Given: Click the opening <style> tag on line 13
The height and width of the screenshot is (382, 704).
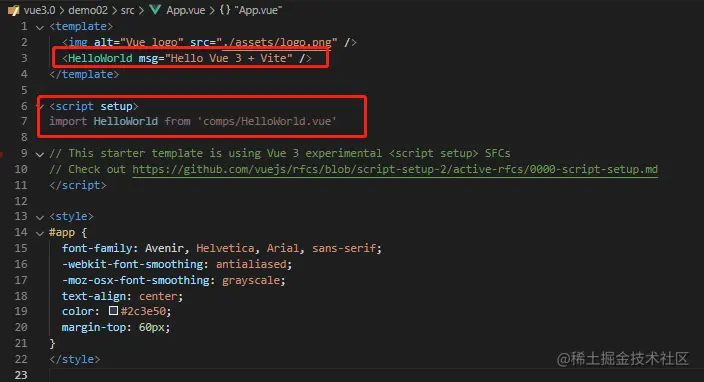Looking at the screenshot, I should [72, 216].
